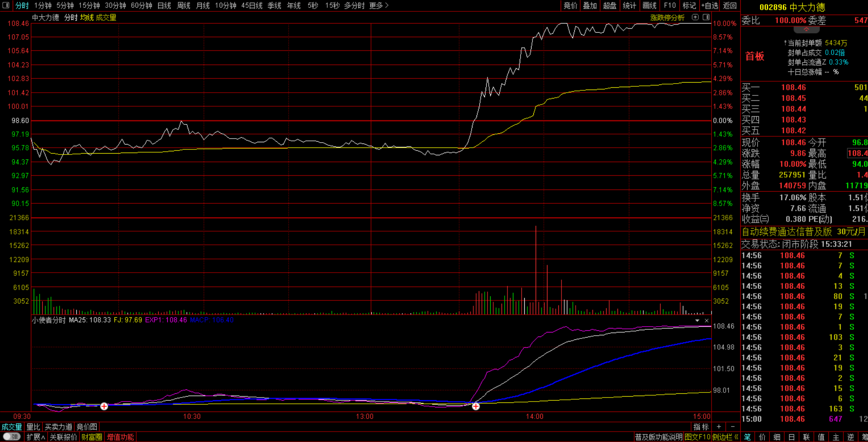Select the 联 tab in the side panel
868x442 pixels.
[806, 437]
